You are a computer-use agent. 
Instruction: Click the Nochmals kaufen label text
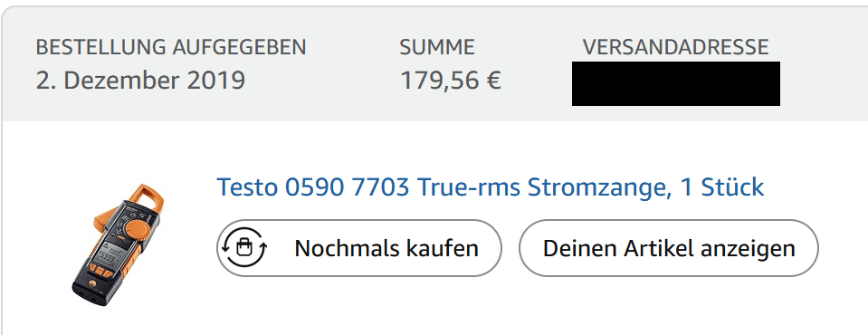click(x=386, y=248)
